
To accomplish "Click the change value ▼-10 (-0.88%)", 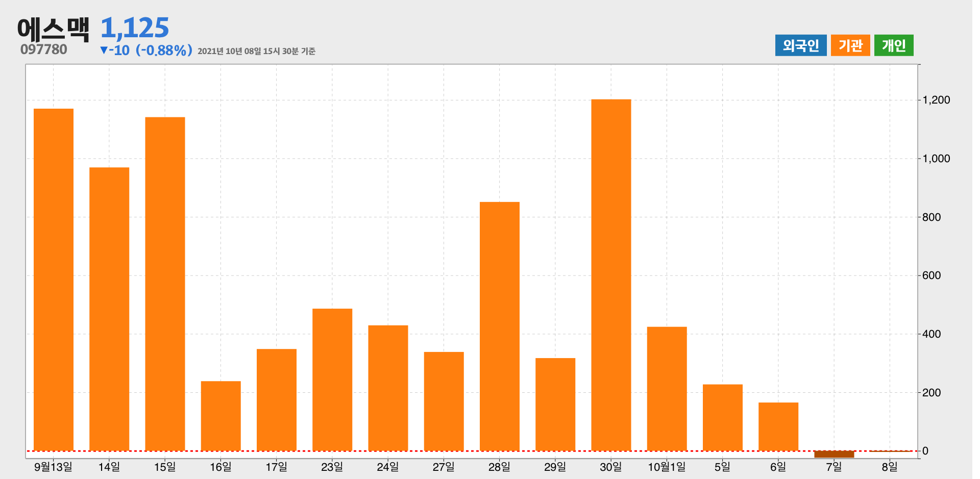I will click(146, 50).
